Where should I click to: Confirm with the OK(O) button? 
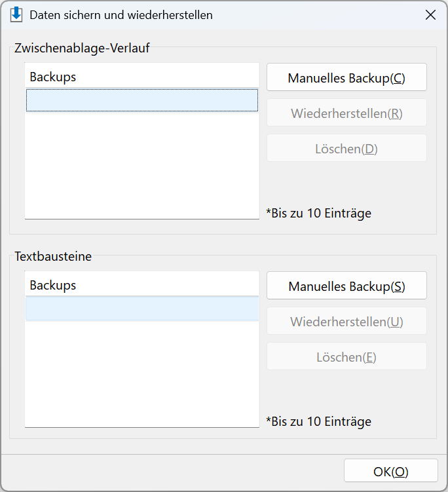390,470
